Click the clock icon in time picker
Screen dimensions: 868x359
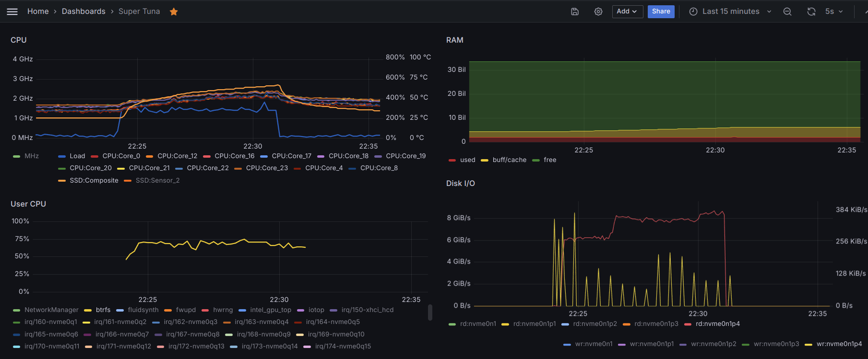(x=693, y=12)
